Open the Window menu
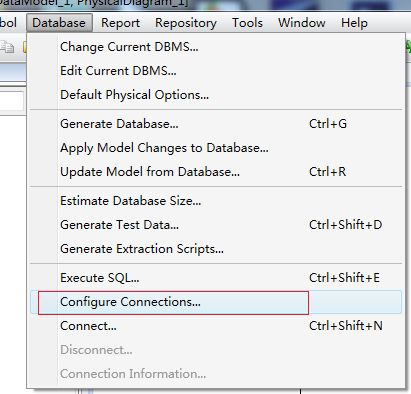 (x=302, y=23)
